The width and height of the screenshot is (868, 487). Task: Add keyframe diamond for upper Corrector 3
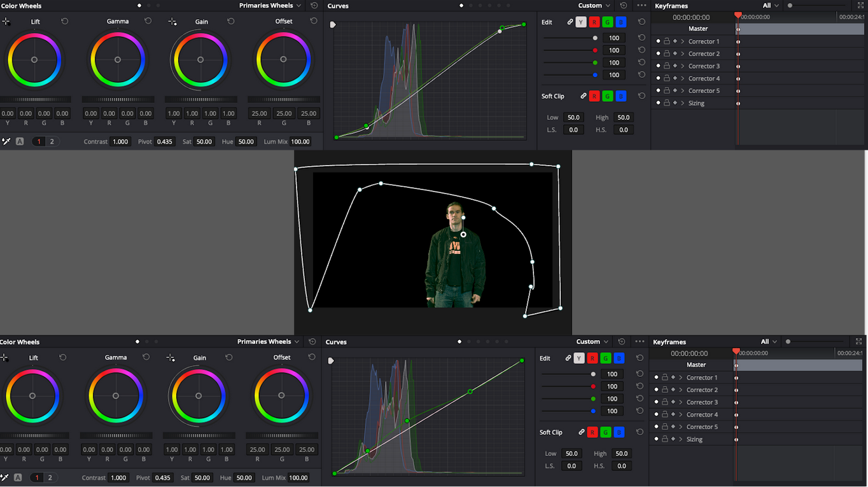coord(675,66)
